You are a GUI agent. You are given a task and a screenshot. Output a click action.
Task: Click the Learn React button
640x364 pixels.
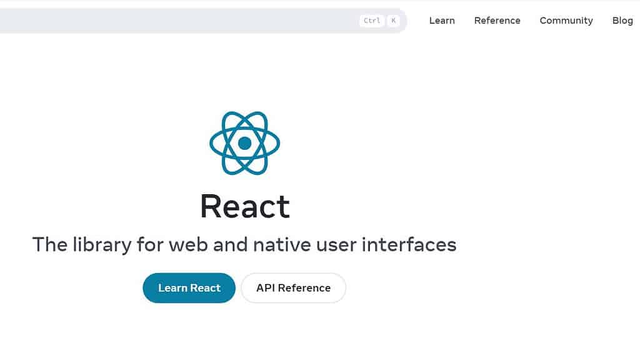click(189, 288)
